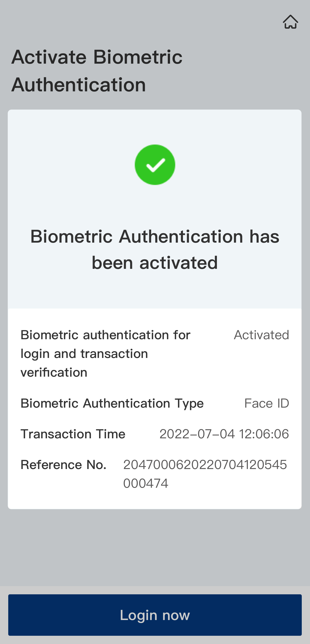Tap the green success checkmark icon
The image size is (310, 644).
[x=155, y=165]
